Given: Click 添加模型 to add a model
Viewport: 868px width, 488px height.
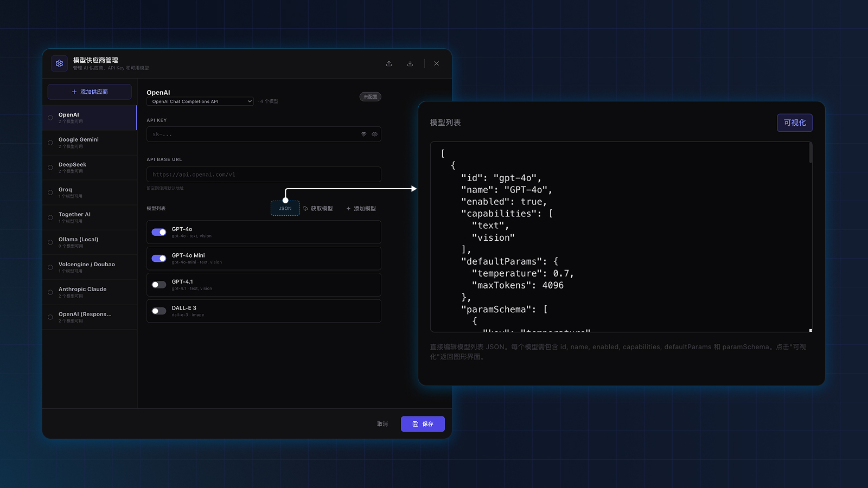Looking at the screenshot, I should pyautogui.click(x=361, y=208).
